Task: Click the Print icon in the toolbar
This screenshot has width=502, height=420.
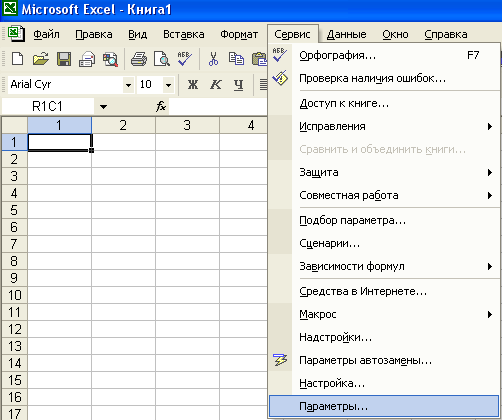Action: point(139,59)
